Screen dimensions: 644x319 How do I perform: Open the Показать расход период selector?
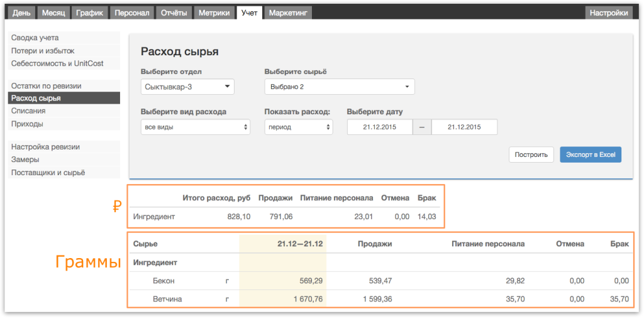click(x=299, y=127)
